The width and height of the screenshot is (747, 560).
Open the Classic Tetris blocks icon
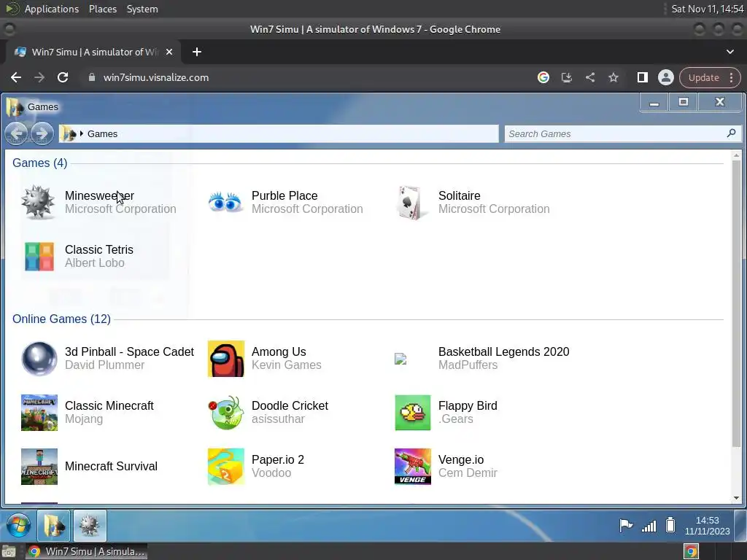point(39,256)
